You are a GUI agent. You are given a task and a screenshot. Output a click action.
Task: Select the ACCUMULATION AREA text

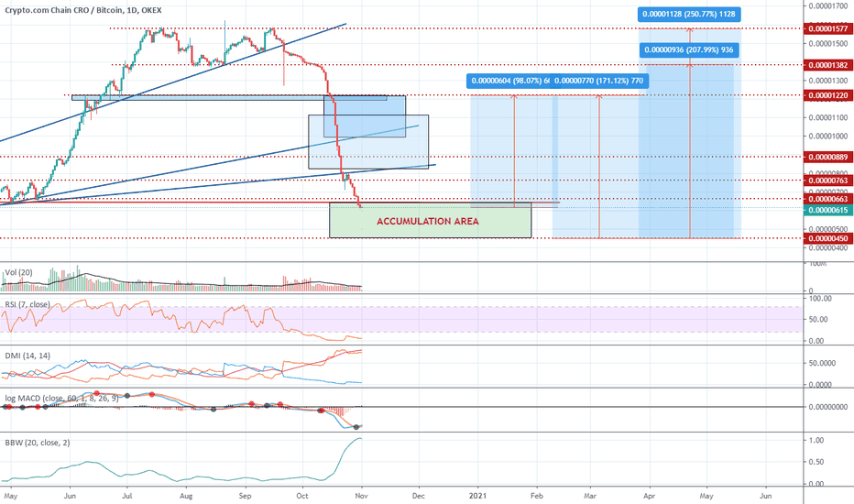[x=428, y=221]
